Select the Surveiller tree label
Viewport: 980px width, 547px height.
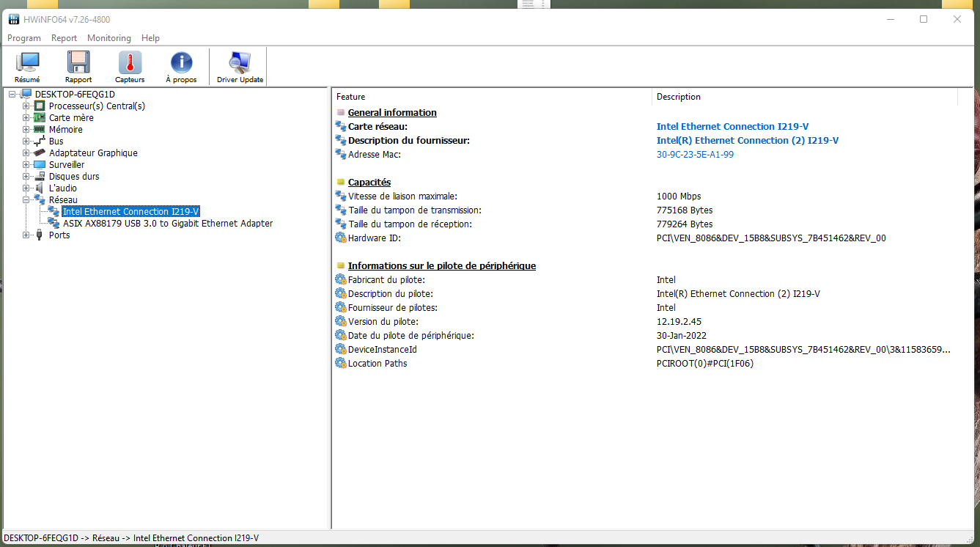click(x=67, y=164)
